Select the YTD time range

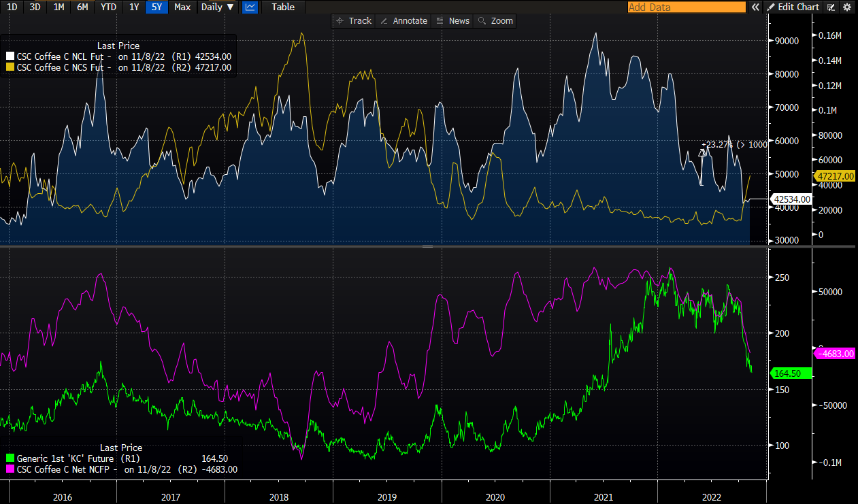pyautogui.click(x=108, y=7)
